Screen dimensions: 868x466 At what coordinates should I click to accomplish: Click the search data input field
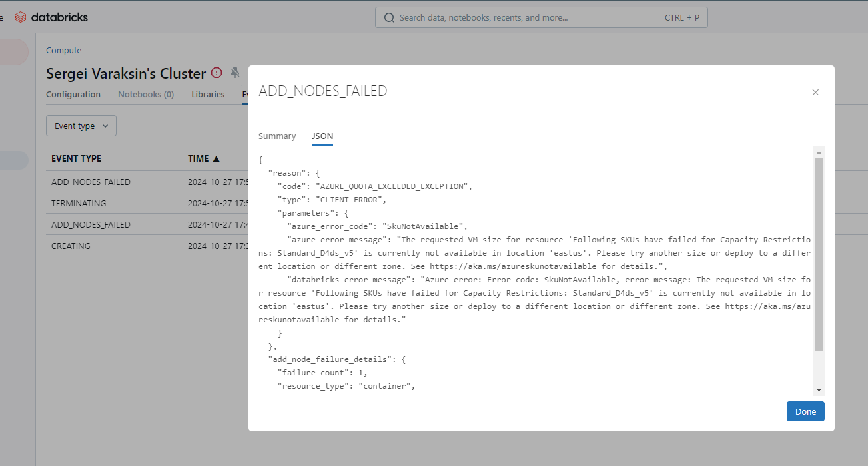click(541, 18)
